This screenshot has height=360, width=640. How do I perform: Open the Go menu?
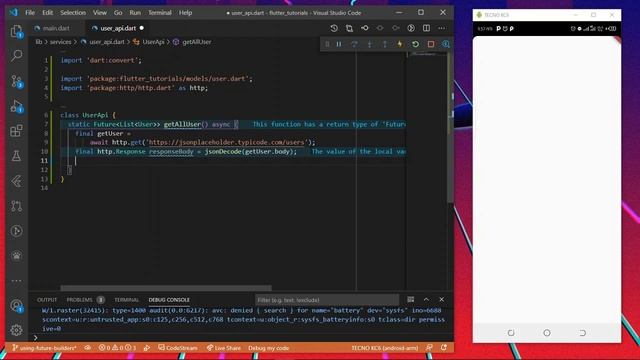click(x=118, y=13)
